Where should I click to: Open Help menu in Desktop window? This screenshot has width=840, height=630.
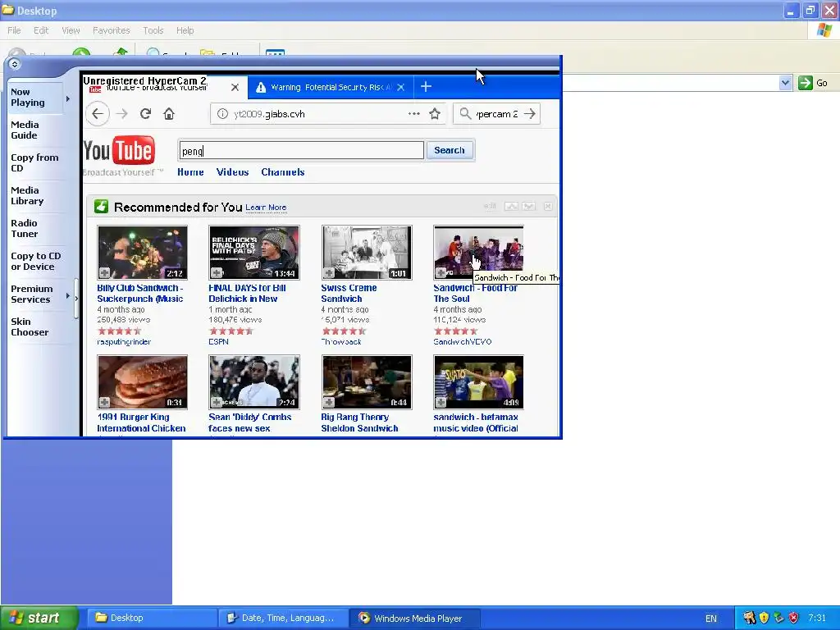(185, 30)
